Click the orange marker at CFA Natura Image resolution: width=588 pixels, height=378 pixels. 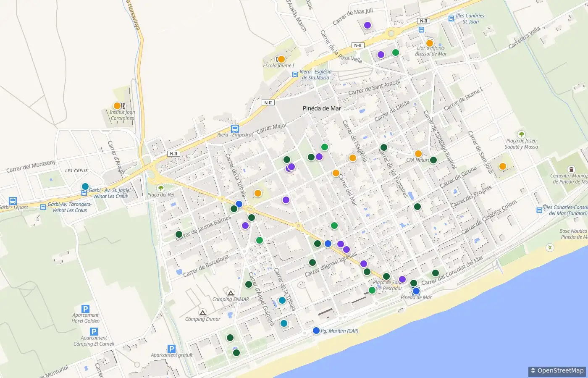point(418,154)
